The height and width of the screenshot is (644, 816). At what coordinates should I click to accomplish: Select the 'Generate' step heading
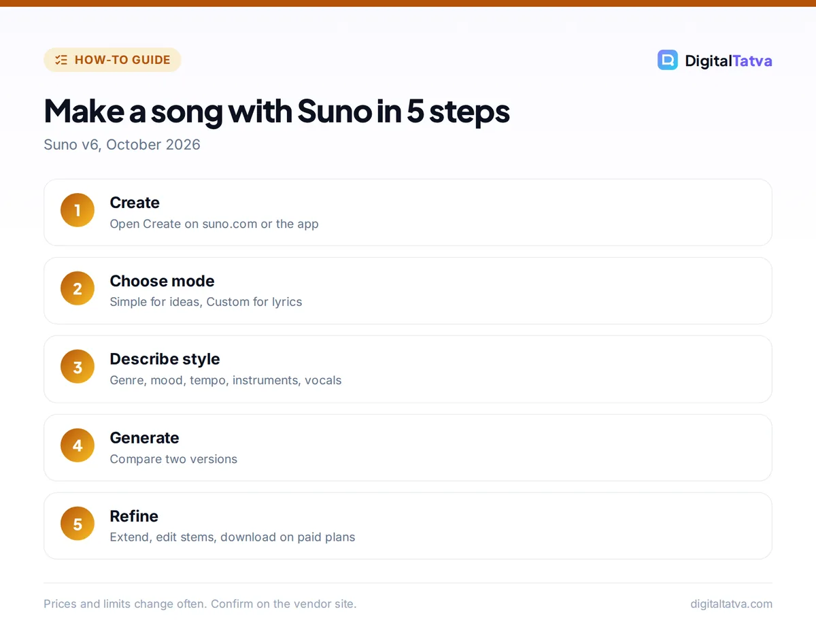(144, 438)
